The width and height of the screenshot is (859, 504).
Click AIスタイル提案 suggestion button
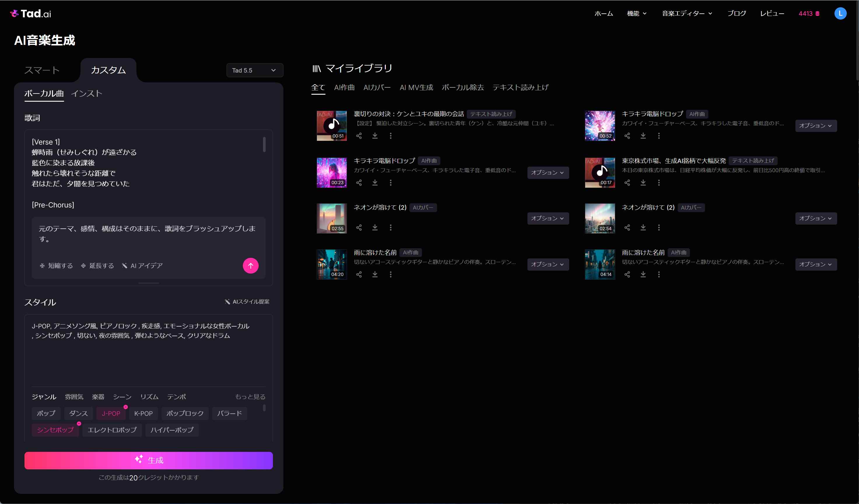tap(247, 302)
